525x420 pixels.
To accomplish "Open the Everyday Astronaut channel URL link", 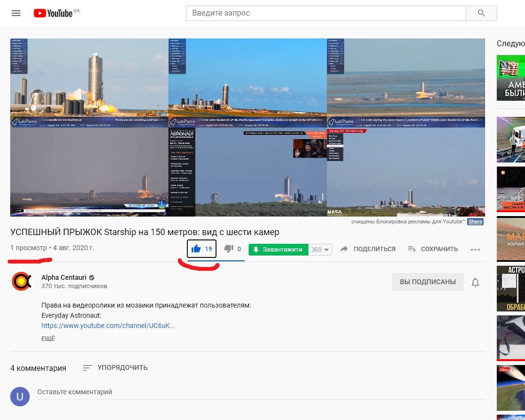I will tap(108, 326).
